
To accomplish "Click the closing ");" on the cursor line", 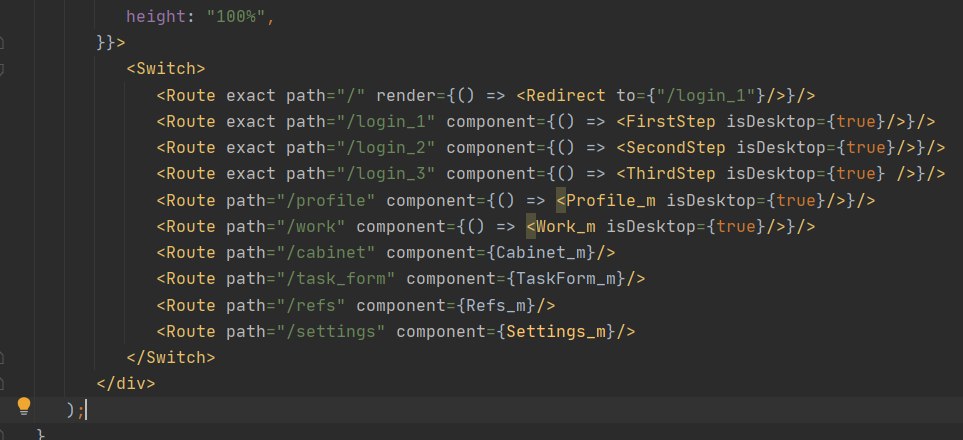I will [x=76, y=410].
